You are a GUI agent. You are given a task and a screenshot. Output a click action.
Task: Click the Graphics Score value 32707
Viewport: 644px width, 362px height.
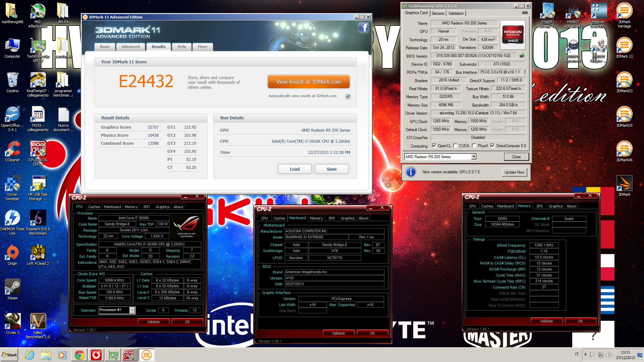click(153, 127)
